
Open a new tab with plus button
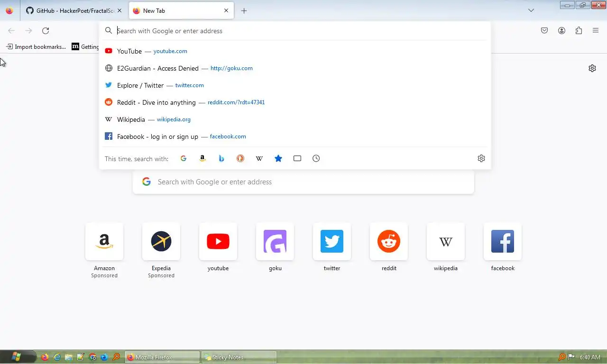[244, 10]
